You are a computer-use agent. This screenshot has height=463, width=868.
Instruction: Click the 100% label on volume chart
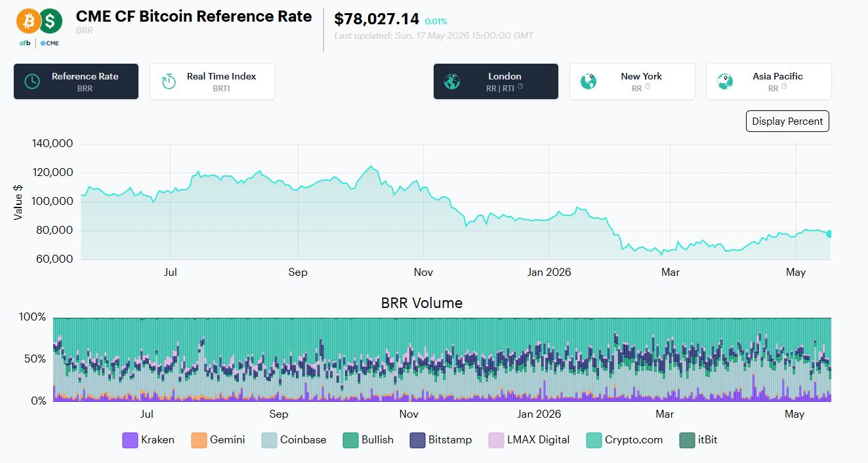32,317
